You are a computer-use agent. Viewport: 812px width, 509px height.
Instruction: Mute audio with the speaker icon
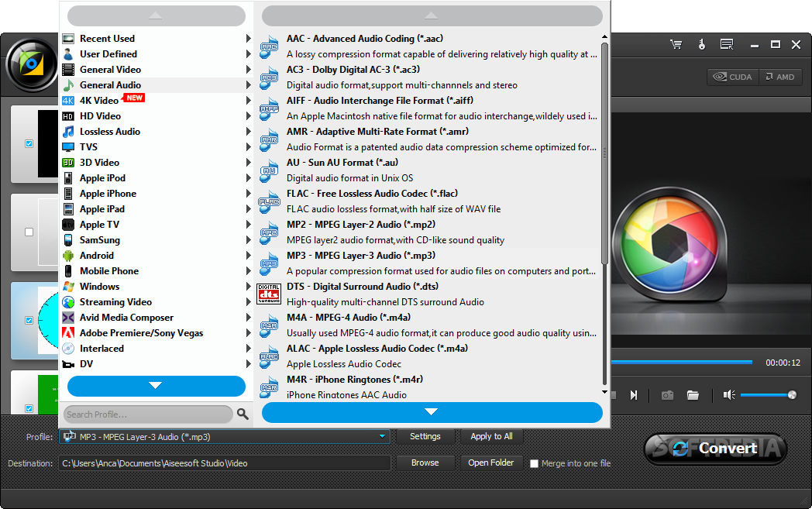(729, 395)
